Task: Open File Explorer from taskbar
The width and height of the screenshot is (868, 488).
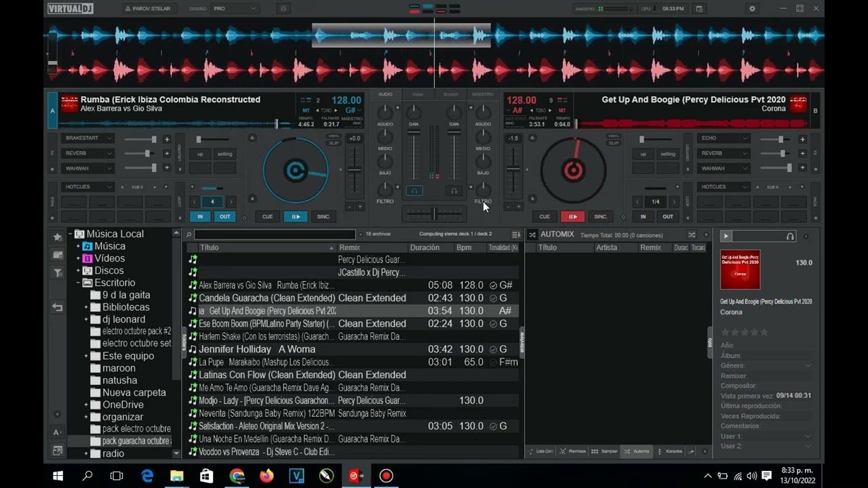Action: (x=177, y=476)
